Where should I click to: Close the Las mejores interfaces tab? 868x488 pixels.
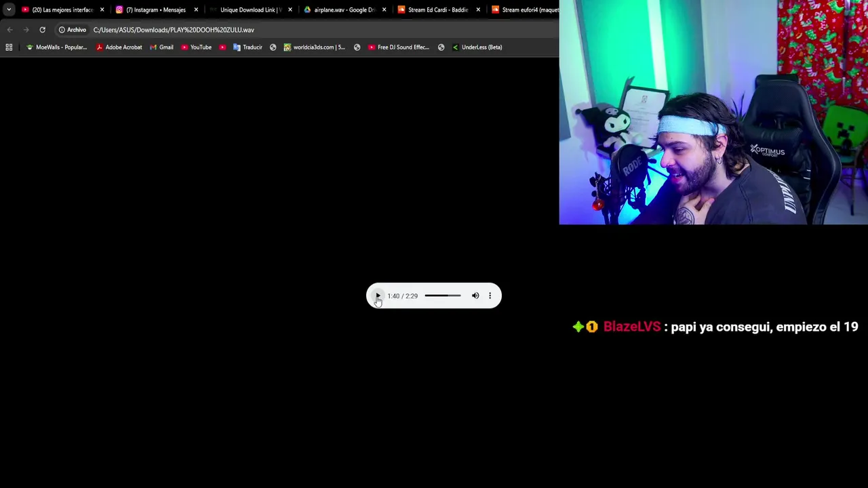pos(102,9)
